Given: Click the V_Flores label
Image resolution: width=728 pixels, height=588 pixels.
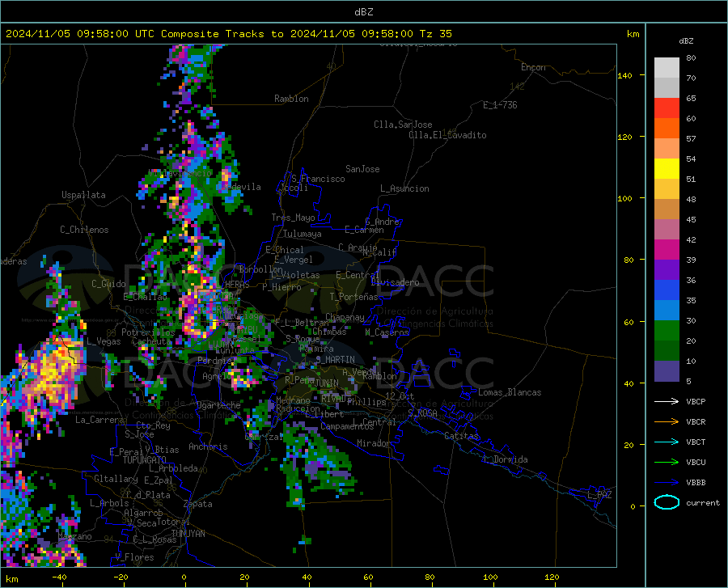Looking at the screenshot, I should 134,557.
